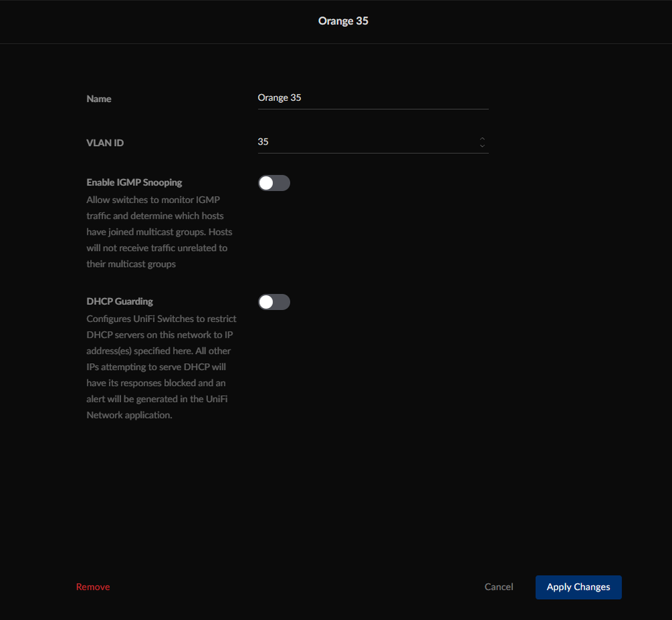
Task: Focus the Name input field
Action: tap(373, 98)
